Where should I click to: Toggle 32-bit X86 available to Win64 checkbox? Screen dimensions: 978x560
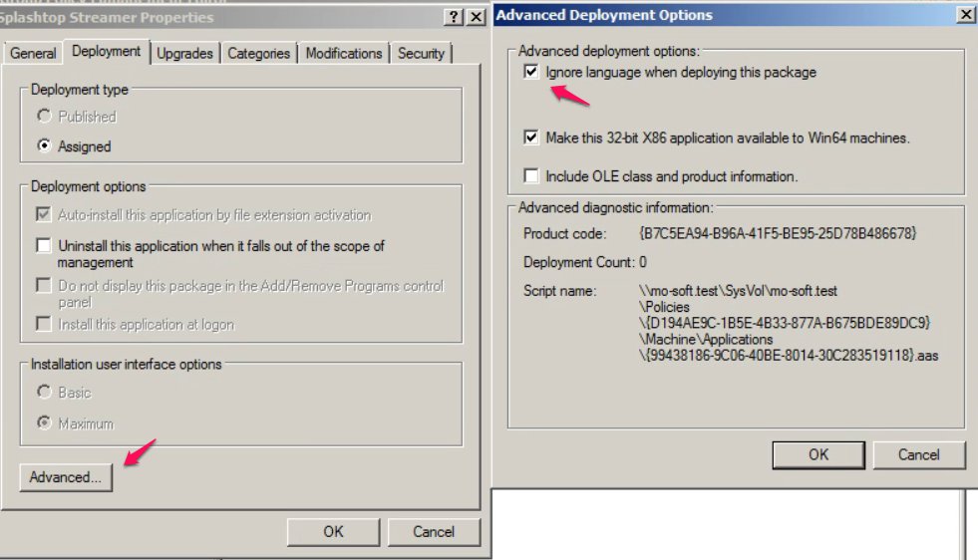(530, 138)
